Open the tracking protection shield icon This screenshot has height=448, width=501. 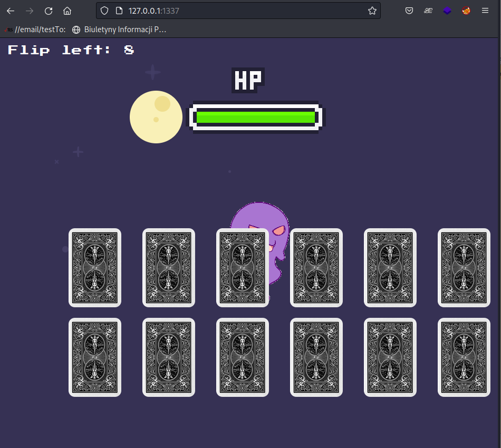[x=104, y=11]
